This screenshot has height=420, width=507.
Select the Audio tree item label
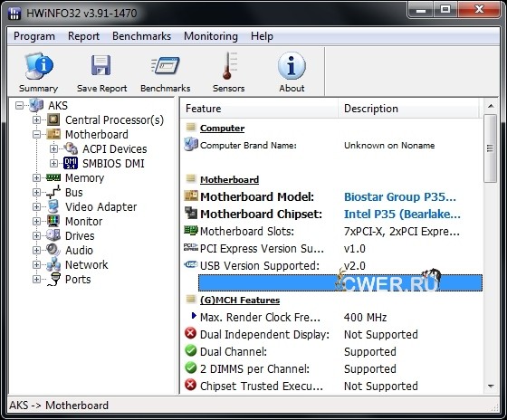pos(80,250)
